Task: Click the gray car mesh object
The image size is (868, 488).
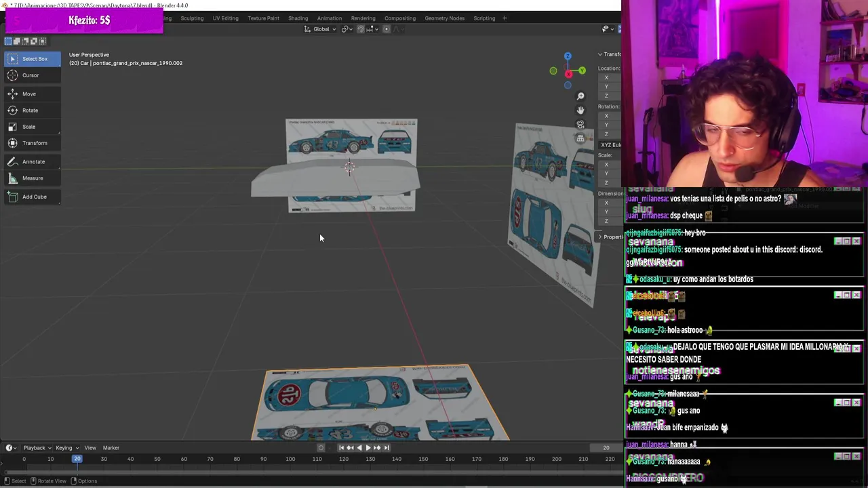Action: [x=335, y=178]
